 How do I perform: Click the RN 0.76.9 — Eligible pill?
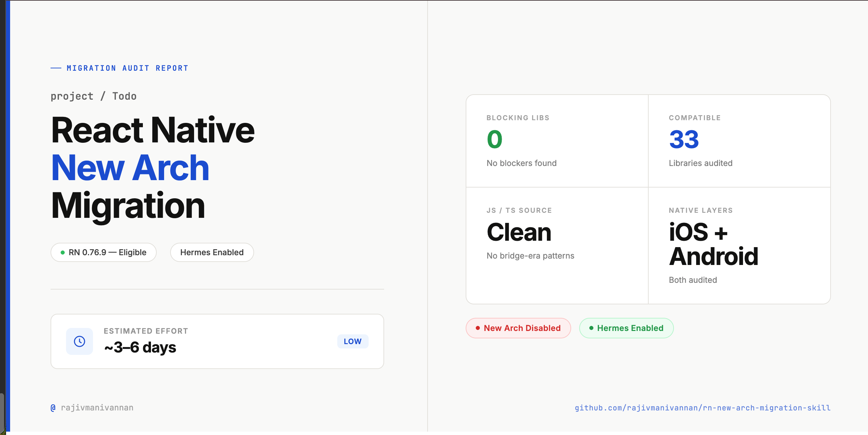(x=103, y=253)
